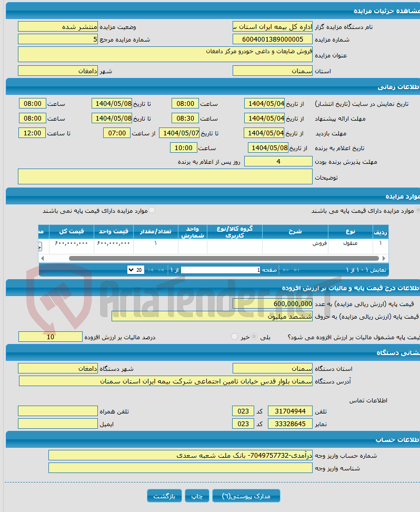Screen dimensions: 420x512
Task: Click winner announcement time 10:00 field
Action: (183, 148)
